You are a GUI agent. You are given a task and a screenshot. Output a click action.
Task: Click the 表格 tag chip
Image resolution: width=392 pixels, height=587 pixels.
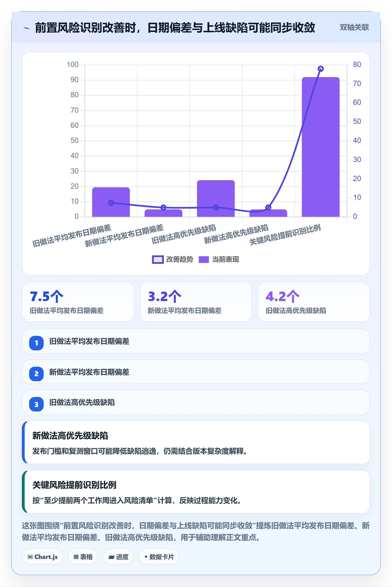point(83,557)
